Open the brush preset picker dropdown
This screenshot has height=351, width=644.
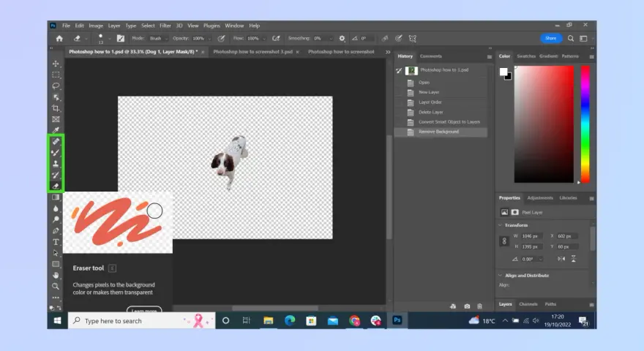tap(110, 39)
